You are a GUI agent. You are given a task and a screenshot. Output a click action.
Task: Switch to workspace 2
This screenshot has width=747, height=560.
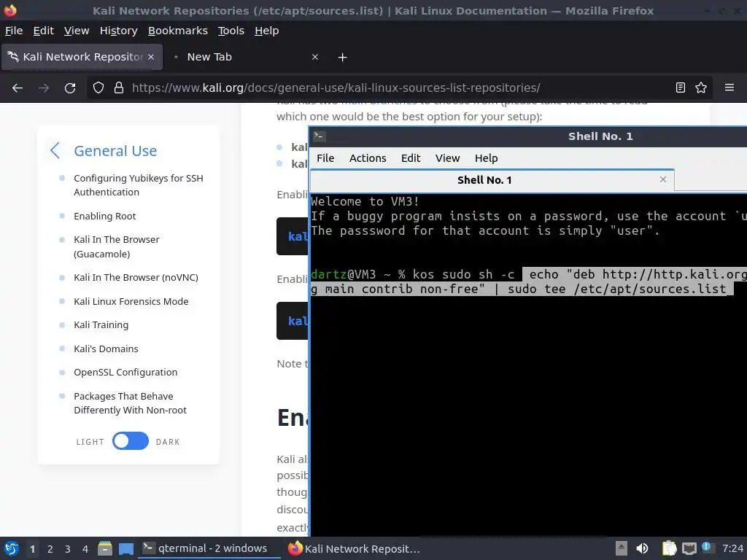point(50,549)
